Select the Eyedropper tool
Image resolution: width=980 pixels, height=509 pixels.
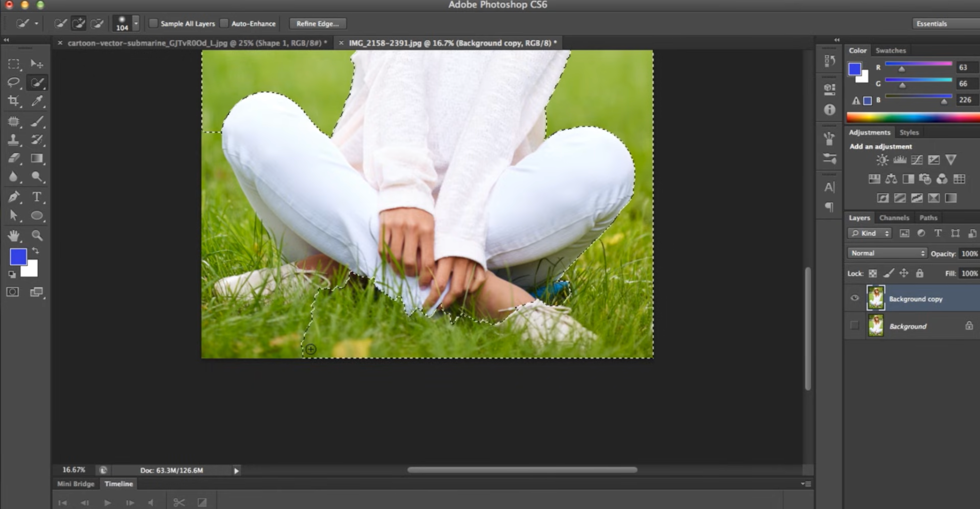click(x=37, y=101)
